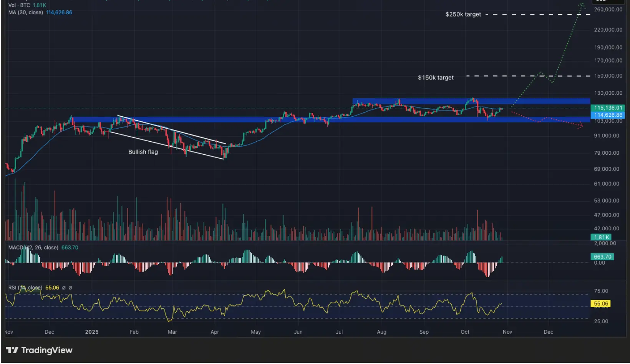Screen dimensions: 630x364
Task: Click the green 115,136.01 current price tag
Action: click(608, 108)
